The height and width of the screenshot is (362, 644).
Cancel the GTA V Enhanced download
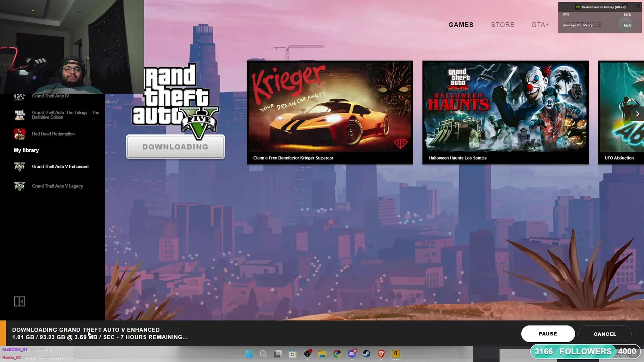[x=605, y=334]
